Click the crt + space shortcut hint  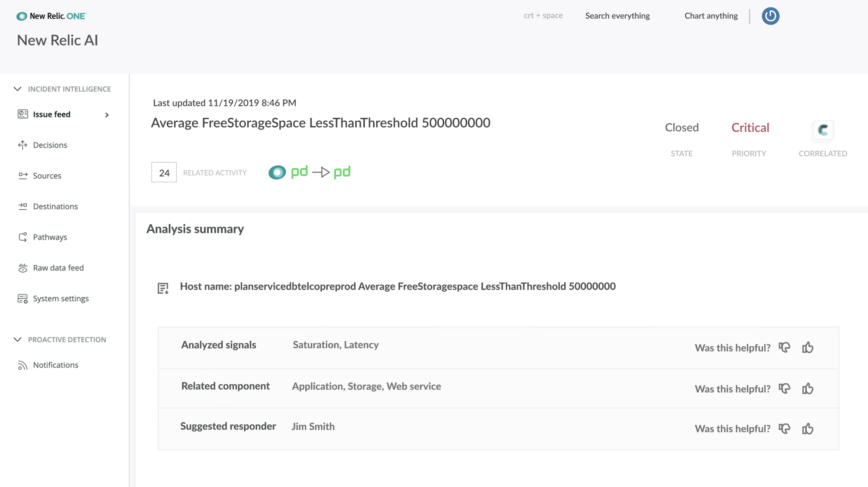point(543,15)
